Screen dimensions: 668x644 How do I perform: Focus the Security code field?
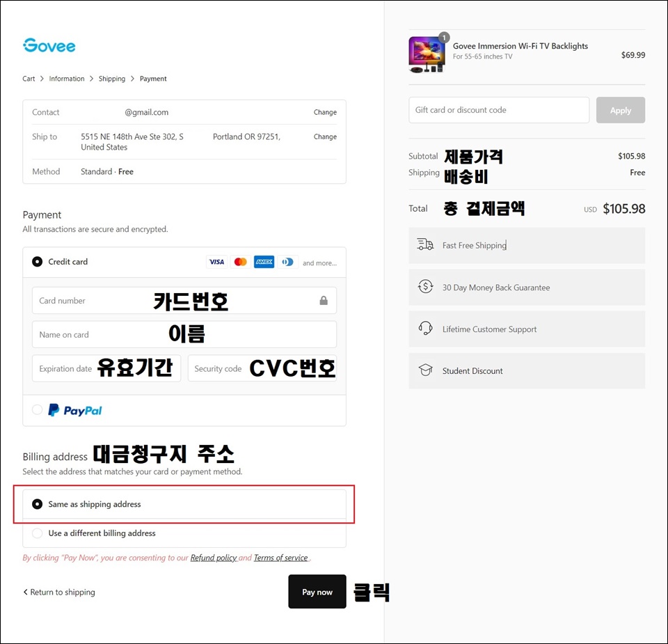(x=262, y=368)
